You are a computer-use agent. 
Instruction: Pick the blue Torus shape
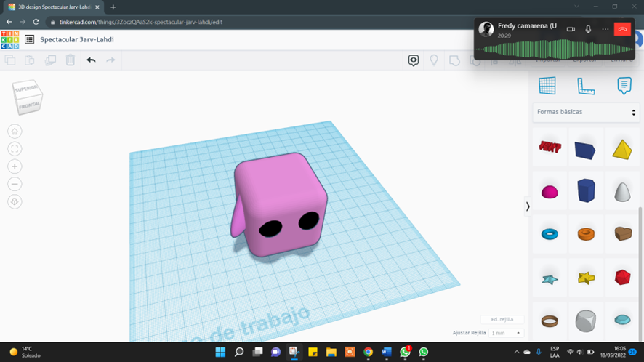point(550,234)
